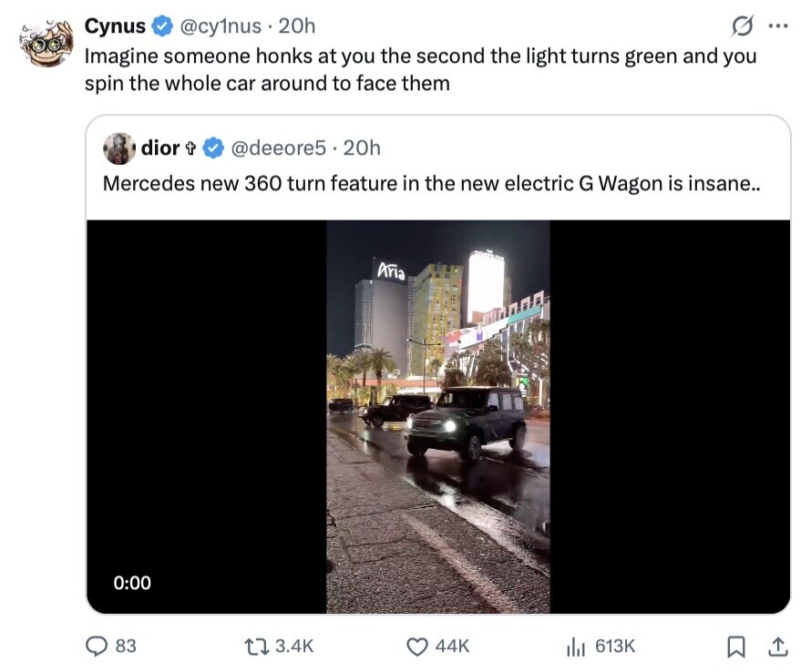Open the @deeore5 handle link
The width and height of the screenshot is (811, 672).
[x=278, y=148]
